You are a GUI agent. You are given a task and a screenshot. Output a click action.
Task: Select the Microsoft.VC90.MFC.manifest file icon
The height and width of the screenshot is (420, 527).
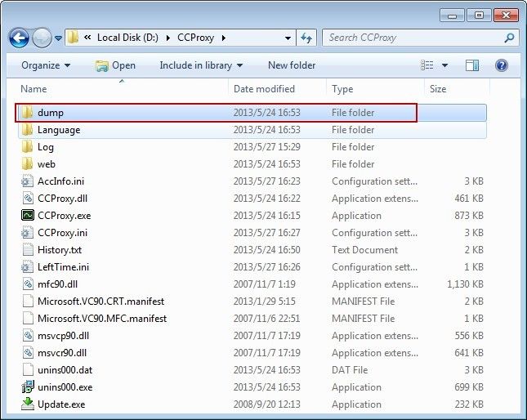(x=28, y=318)
